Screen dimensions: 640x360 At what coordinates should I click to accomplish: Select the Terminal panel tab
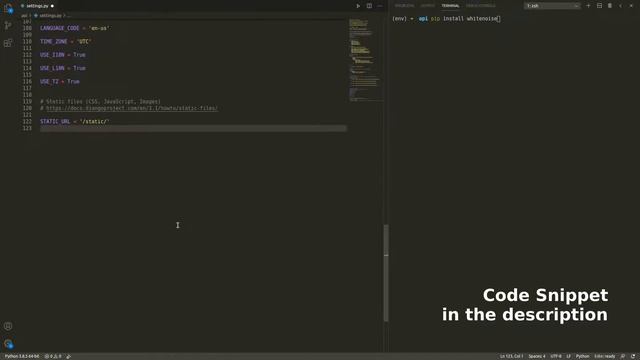point(450,6)
